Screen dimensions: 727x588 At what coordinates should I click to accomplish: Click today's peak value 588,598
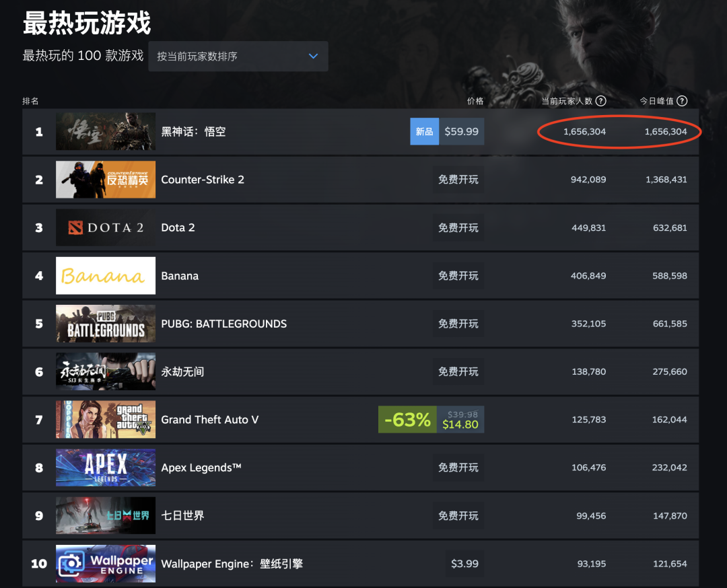tap(670, 276)
